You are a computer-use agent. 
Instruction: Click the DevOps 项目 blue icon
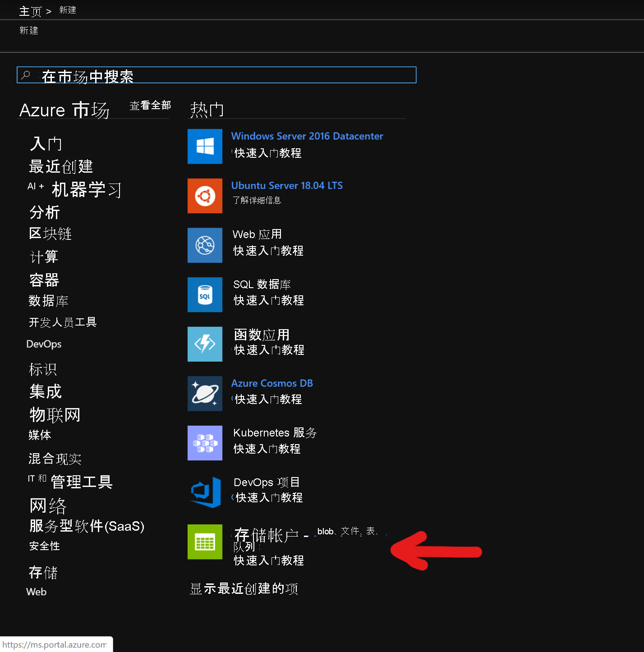(205, 492)
